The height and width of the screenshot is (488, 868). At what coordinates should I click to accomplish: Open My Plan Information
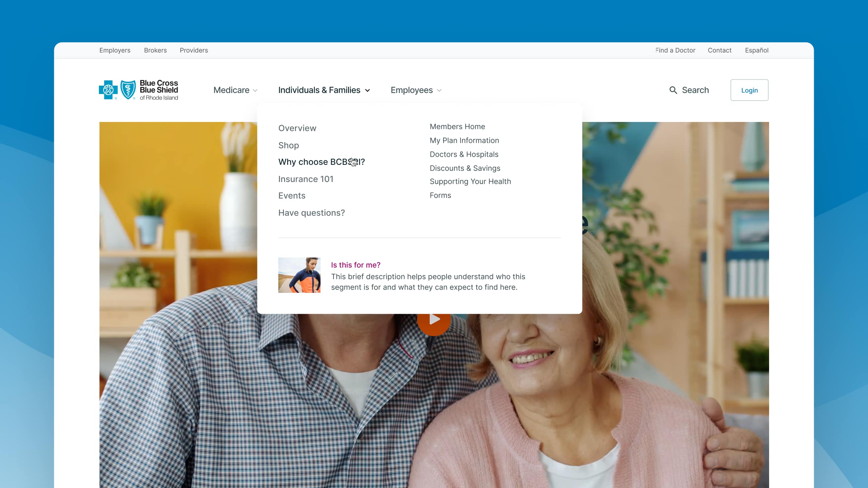click(x=464, y=141)
